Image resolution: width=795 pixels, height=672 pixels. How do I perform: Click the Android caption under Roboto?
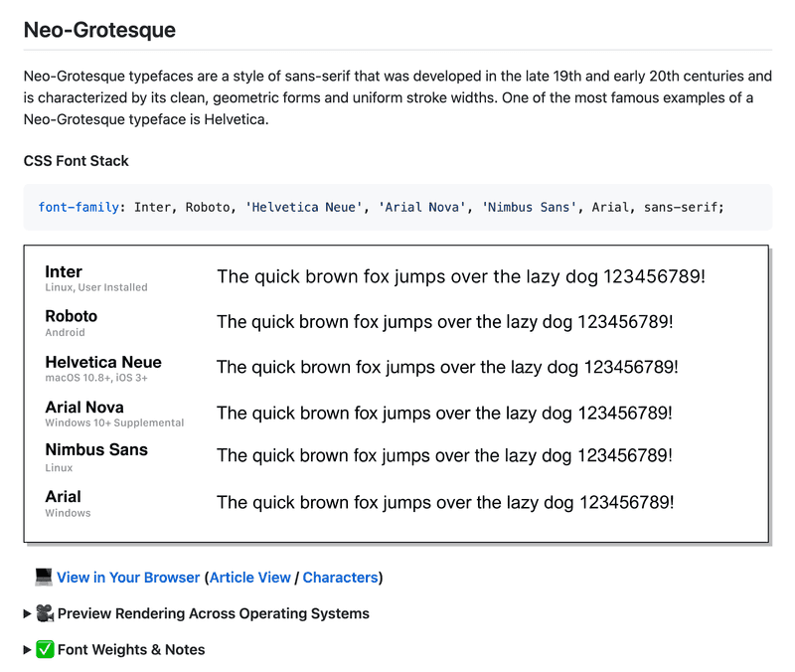tap(65, 333)
